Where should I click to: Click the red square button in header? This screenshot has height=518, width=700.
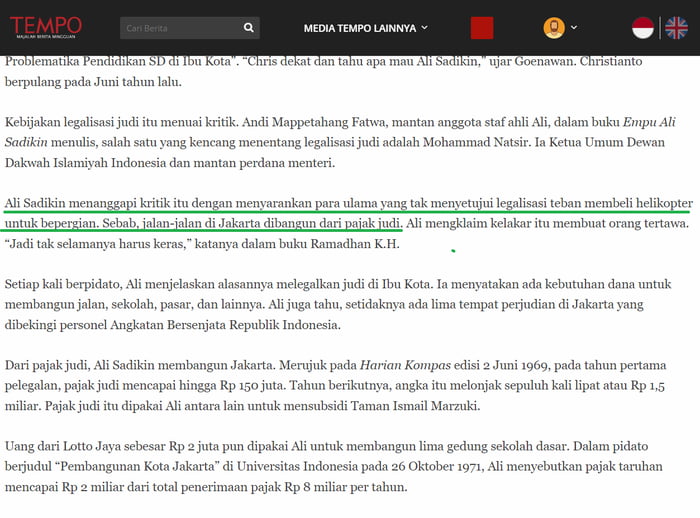pos(482,28)
